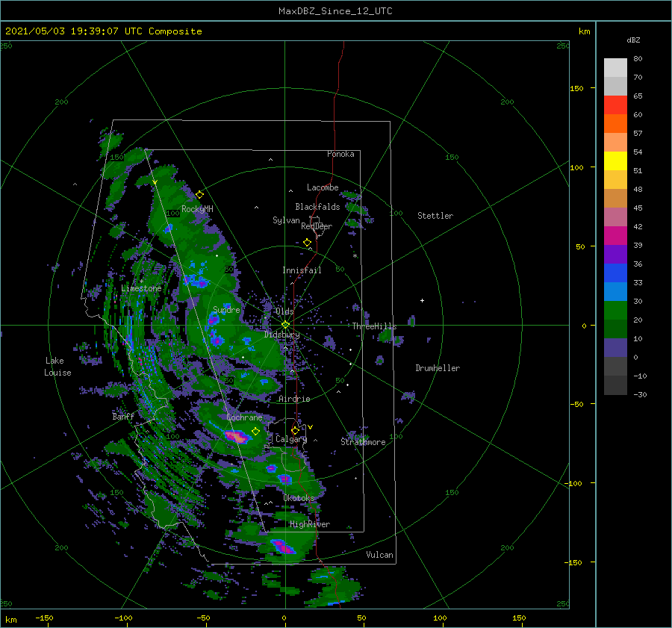
Task: Click the yellow radar-center diamond near Olds
Action: 285,325
